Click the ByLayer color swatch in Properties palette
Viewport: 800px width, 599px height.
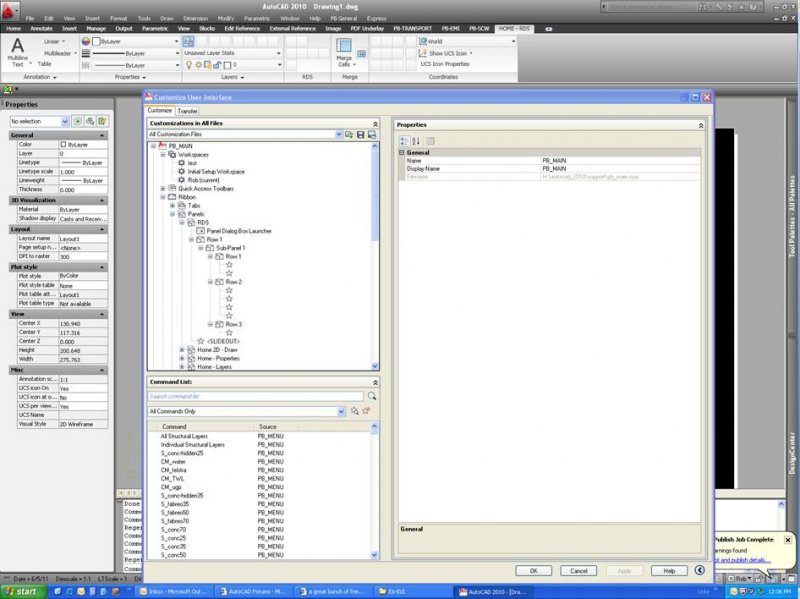coord(63,144)
